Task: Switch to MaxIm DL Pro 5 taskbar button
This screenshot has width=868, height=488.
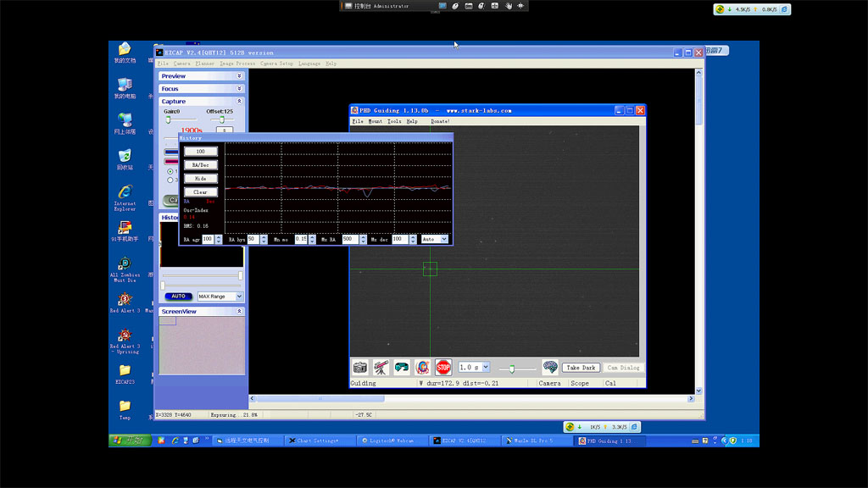Action: coord(537,441)
